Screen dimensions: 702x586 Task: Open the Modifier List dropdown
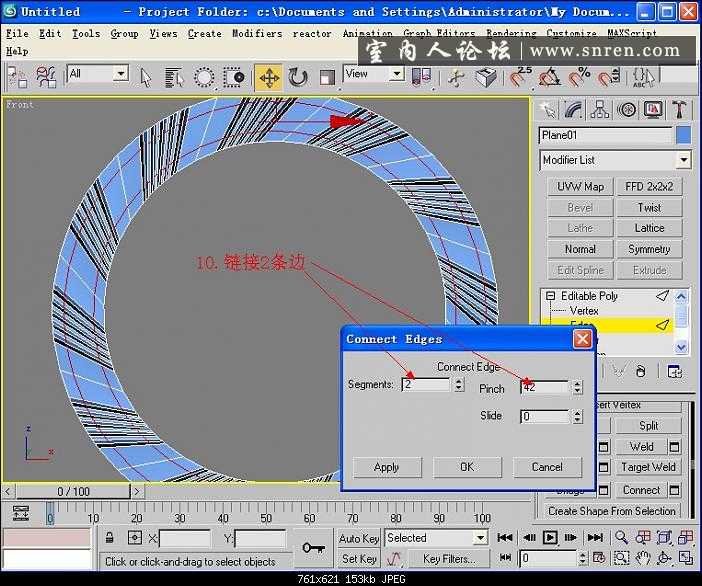[684, 160]
